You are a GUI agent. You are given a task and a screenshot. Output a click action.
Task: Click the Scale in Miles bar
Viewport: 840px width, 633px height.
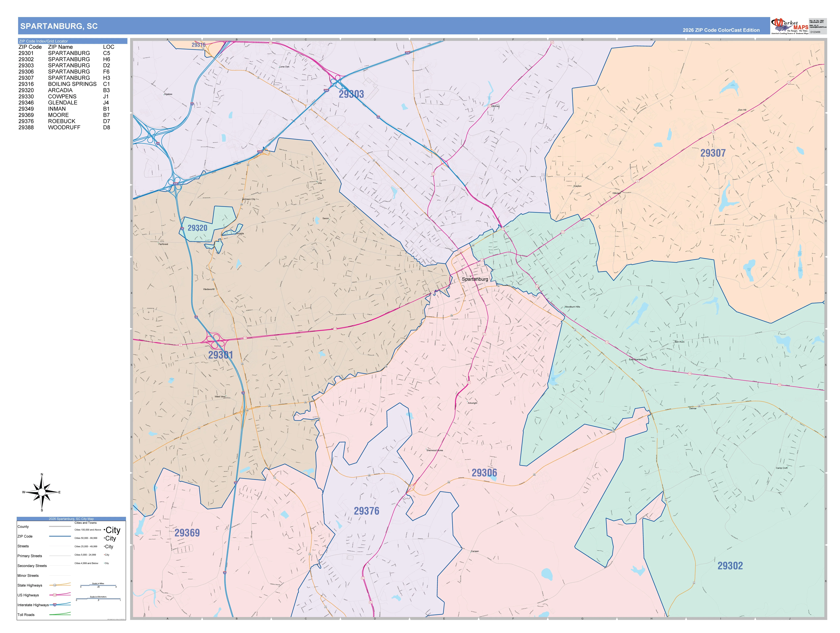[98, 586]
